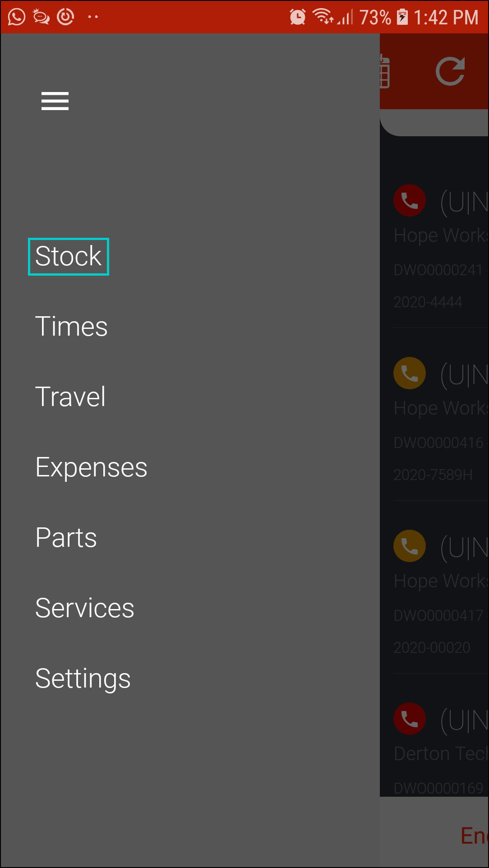Tap the refresh icon in header
489x868 pixels.
tap(450, 71)
